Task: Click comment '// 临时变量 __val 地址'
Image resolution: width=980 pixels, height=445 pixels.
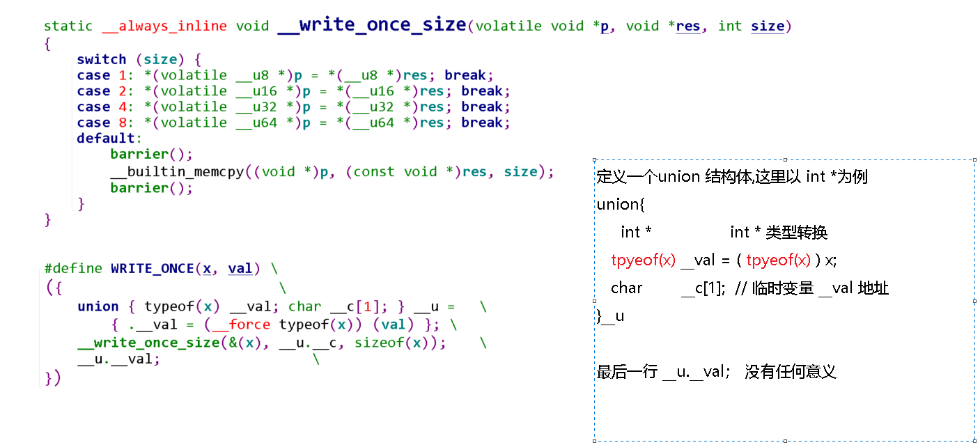Action: [x=811, y=288]
